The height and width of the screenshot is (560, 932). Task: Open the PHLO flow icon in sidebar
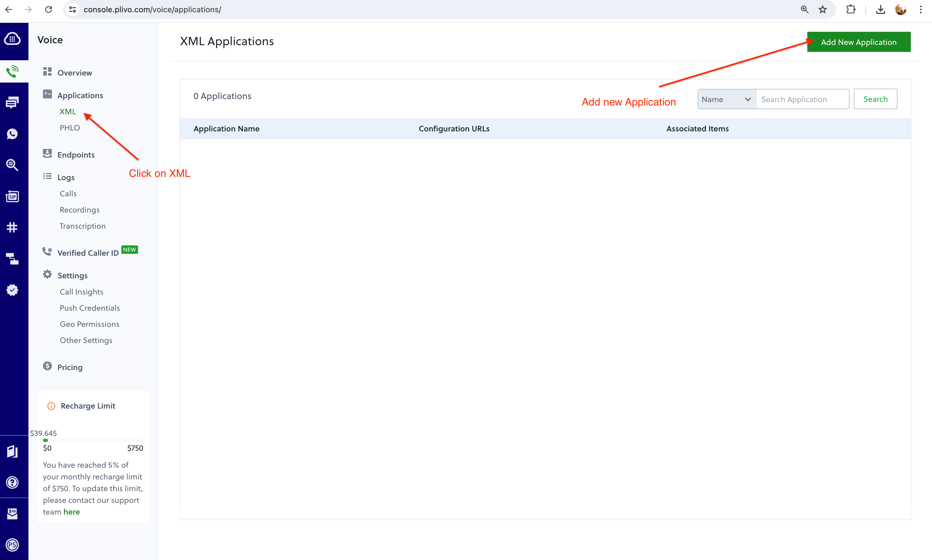pos(13,259)
